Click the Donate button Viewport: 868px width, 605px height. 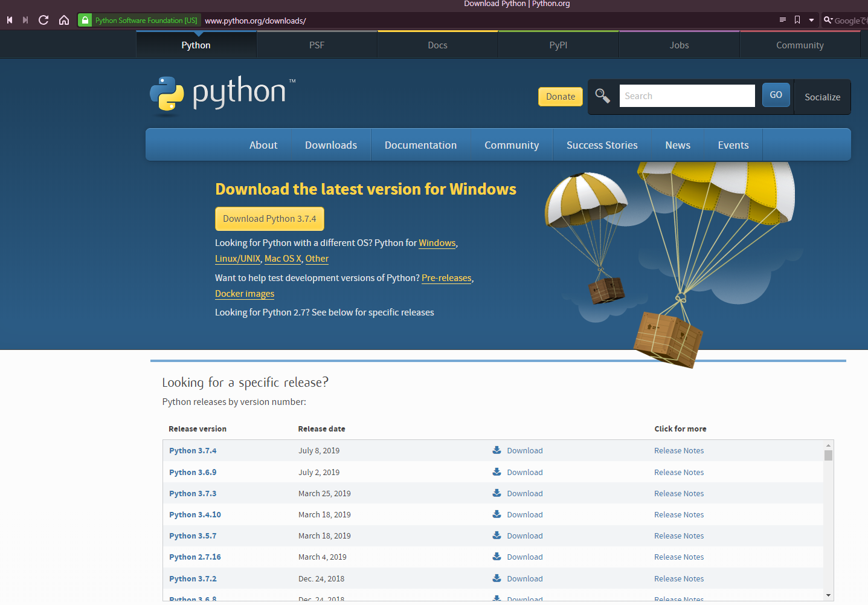click(x=560, y=97)
